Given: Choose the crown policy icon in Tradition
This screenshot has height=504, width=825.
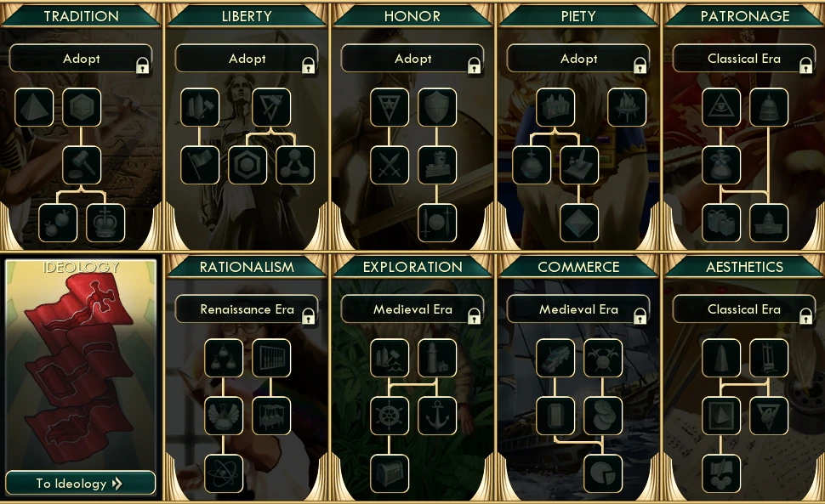Looking at the screenshot, I should [x=105, y=223].
